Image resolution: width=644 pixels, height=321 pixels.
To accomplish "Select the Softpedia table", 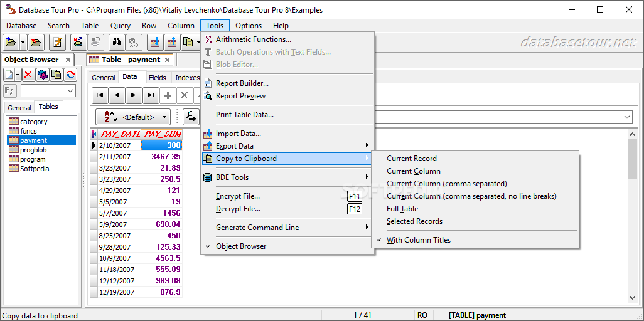I will [35, 169].
